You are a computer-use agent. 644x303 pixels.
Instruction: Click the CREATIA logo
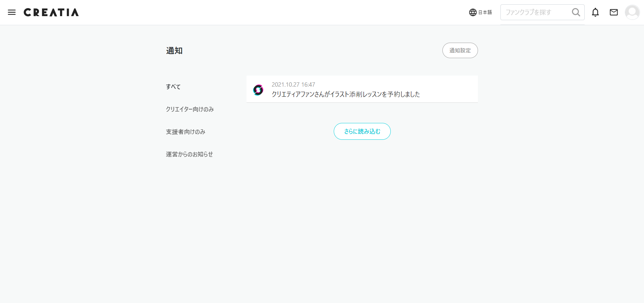tap(51, 12)
